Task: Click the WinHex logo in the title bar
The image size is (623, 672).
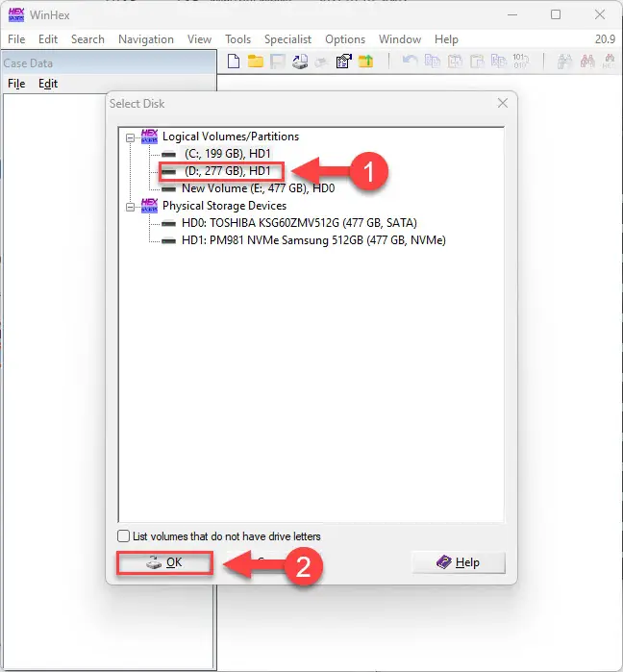Action: 16,15
